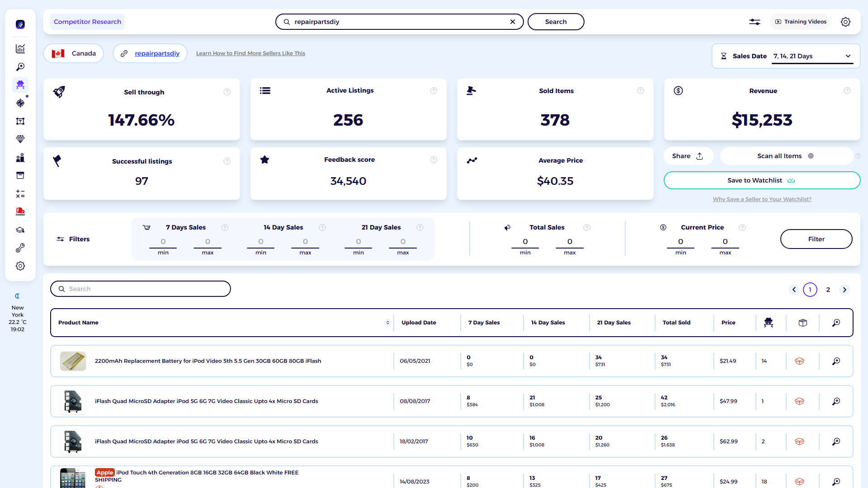This screenshot has width=868, height=488.
Task: Go to the next results page arrow
Action: coord(844,290)
